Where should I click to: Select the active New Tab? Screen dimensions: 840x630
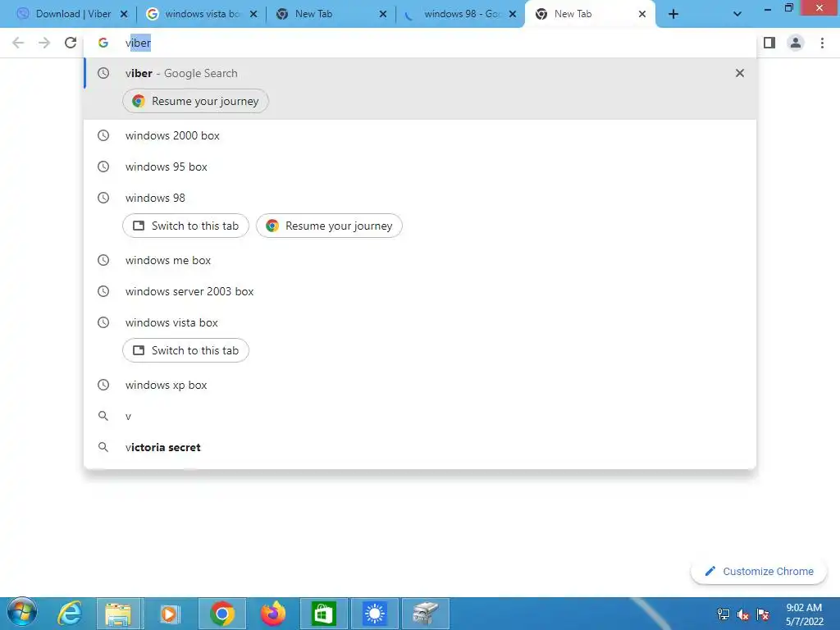pyautogui.click(x=589, y=14)
